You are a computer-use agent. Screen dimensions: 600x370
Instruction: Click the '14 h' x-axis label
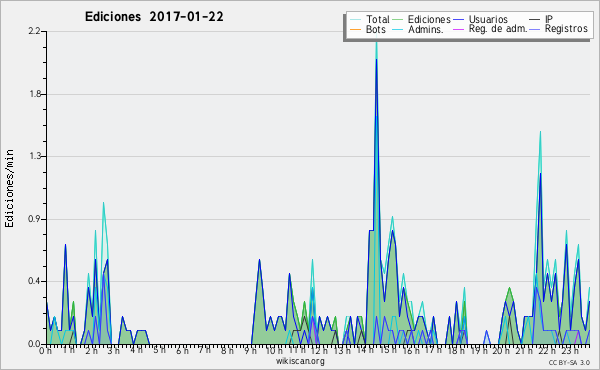[x=365, y=350]
